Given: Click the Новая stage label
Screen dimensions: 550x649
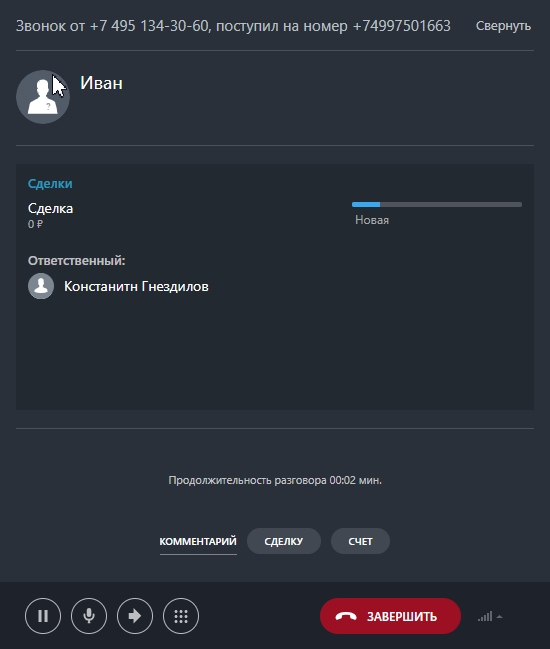Looking at the screenshot, I should click(x=372, y=220).
